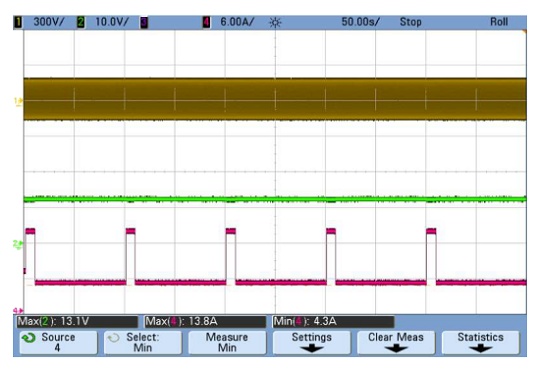Expand the Clear Meas softkey menu
540x373 pixels.
396,342
